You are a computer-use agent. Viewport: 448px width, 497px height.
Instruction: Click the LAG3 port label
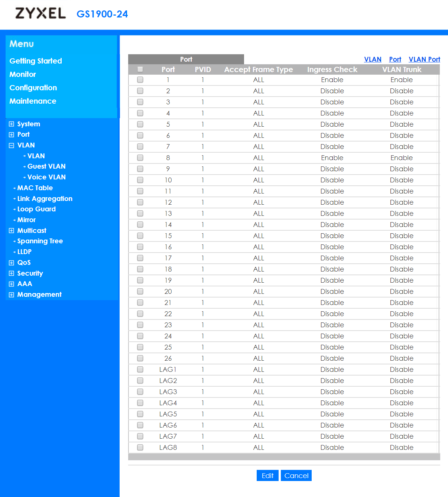pyautogui.click(x=168, y=392)
